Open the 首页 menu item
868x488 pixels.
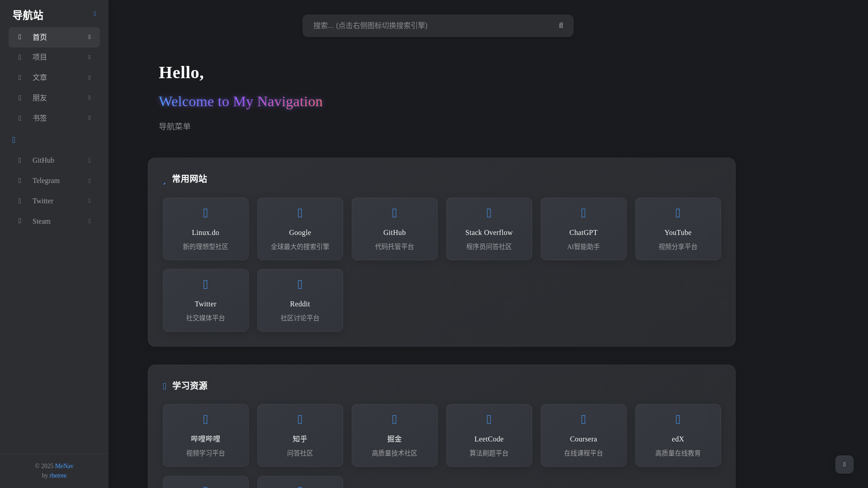click(x=54, y=37)
